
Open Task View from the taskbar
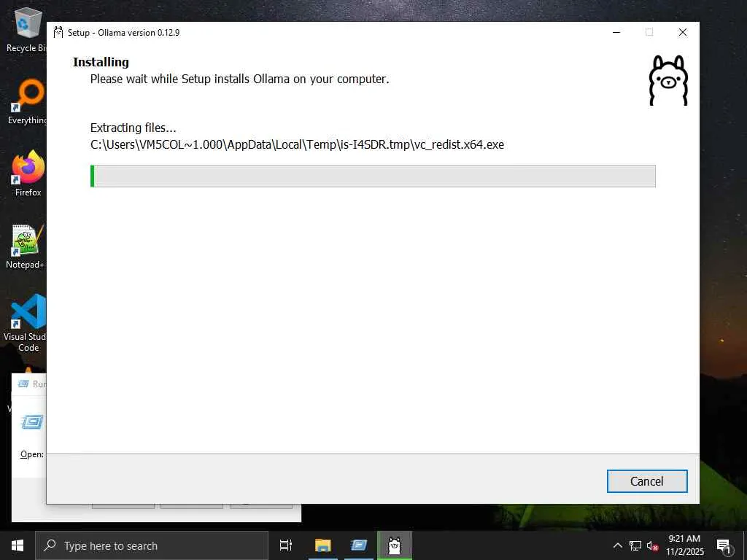coord(286,545)
